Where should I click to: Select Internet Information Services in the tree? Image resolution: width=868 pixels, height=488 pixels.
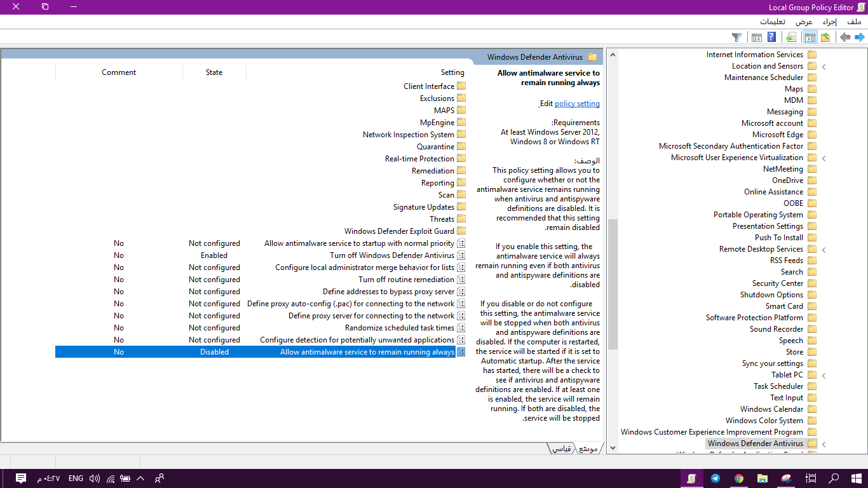[x=755, y=55]
